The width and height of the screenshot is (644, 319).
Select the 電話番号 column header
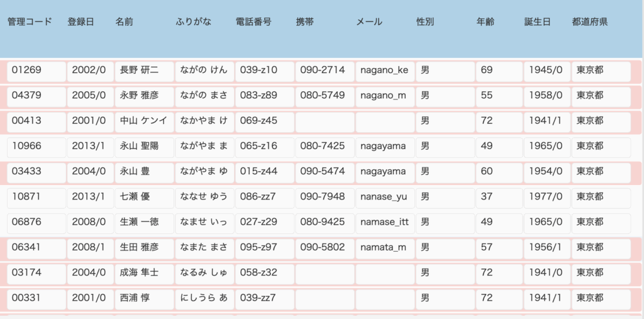pyautogui.click(x=253, y=22)
